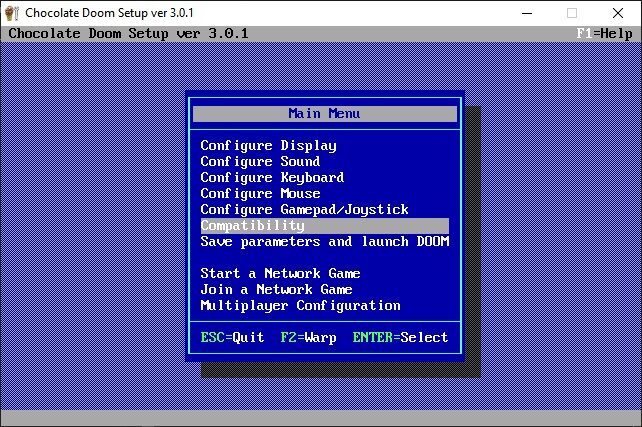Select the highlighted Compatibility entry
642x427 pixels.
click(325, 226)
